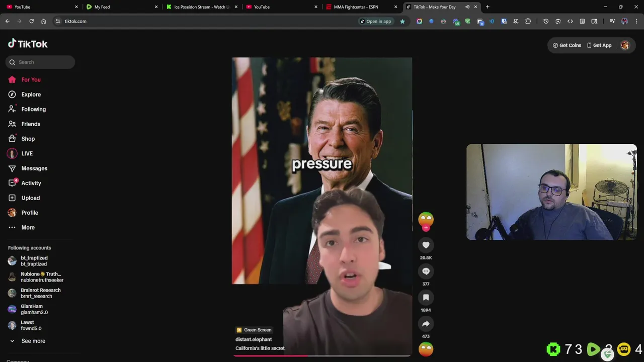The height and width of the screenshot is (362, 644).
Task: Click the green shield extension icon
Action: [x=467, y=21]
